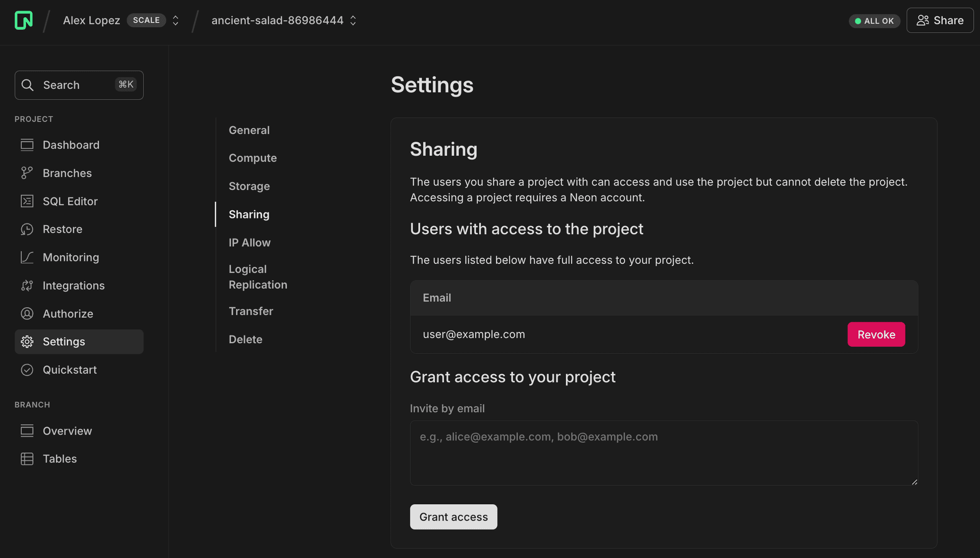
Task: Open Tables via grid icon
Action: pyautogui.click(x=27, y=459)
